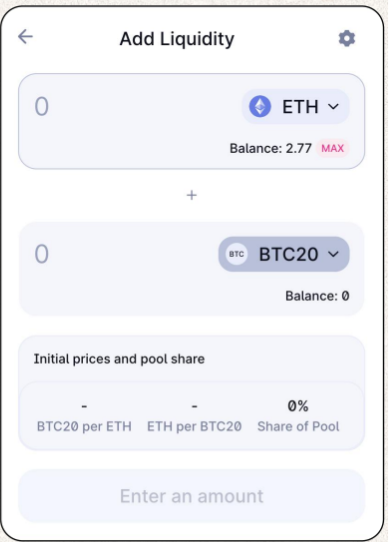Click Initial prices and pool share heading
The image size is (389, 542).
click(119, 359)
